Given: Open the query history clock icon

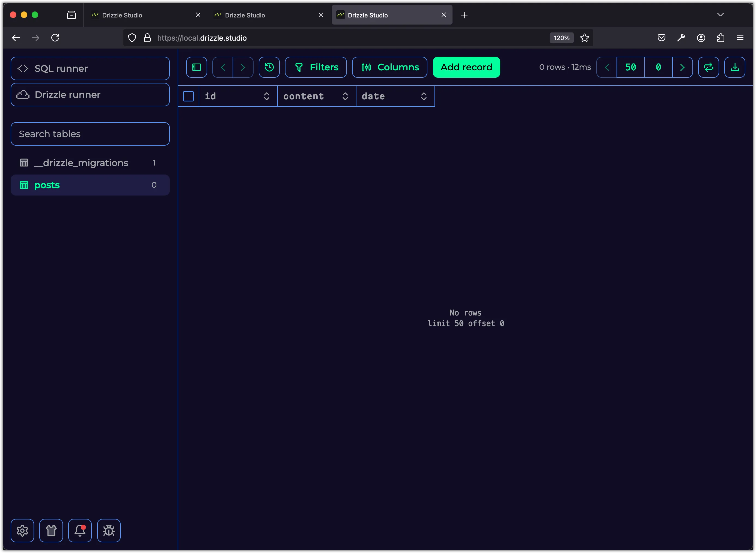Looking at the screenshot, I should click(269, 67).
